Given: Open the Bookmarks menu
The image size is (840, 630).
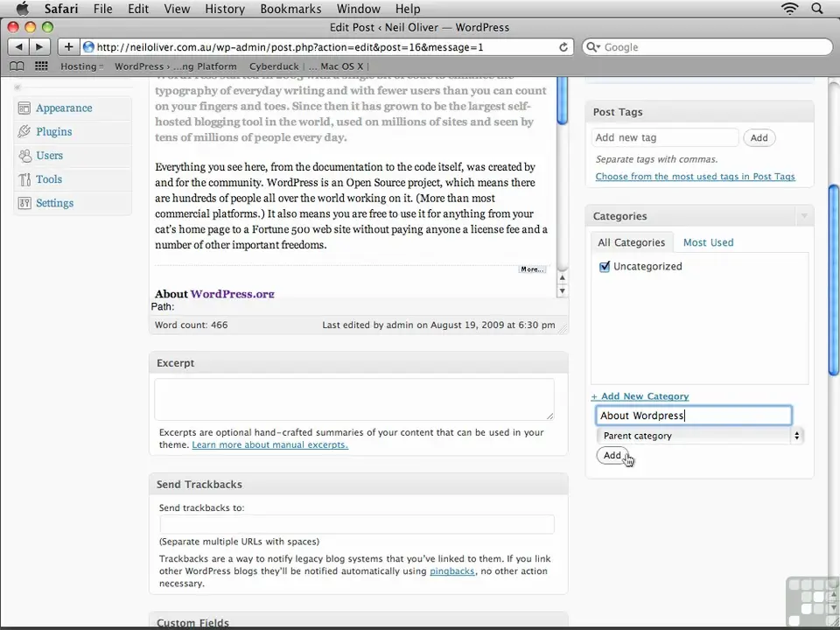Looking at the screenshot, I should [290, 9].
